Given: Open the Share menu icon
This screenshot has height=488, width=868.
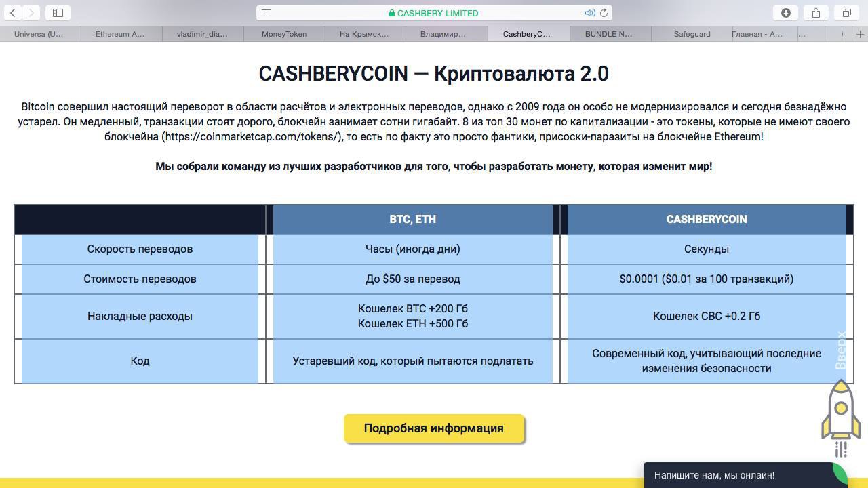Looking at the screenshot, I should point(816,12).
